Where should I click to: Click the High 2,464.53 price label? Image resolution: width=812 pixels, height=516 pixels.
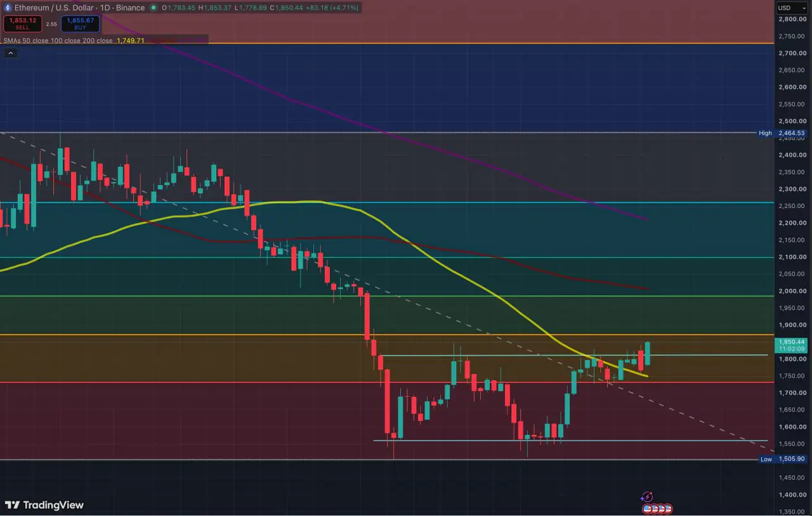(783, 133)
